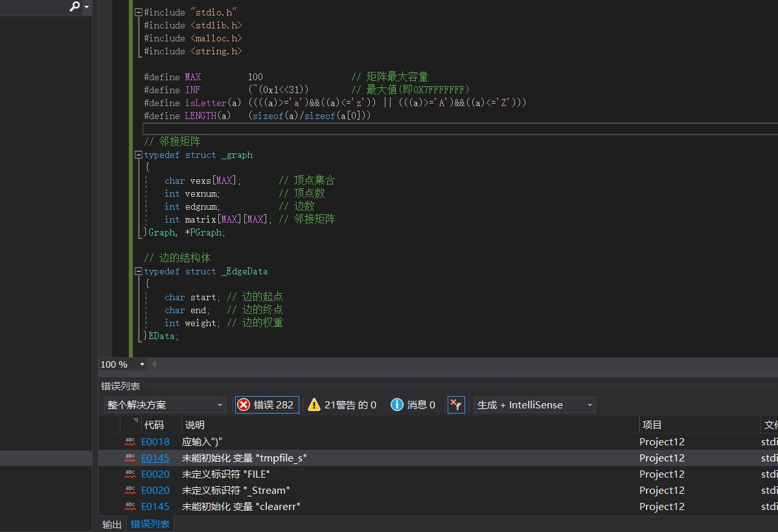Click the clear filters funnel icon
Screen dimensions: 778x532
(456, 405)
